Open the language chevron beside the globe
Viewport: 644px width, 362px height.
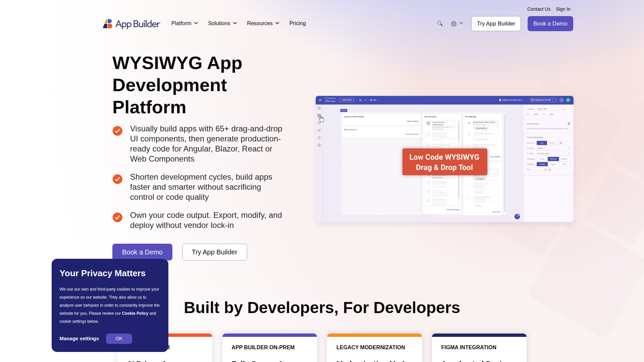pyautogui.click(x=461, y=23)
